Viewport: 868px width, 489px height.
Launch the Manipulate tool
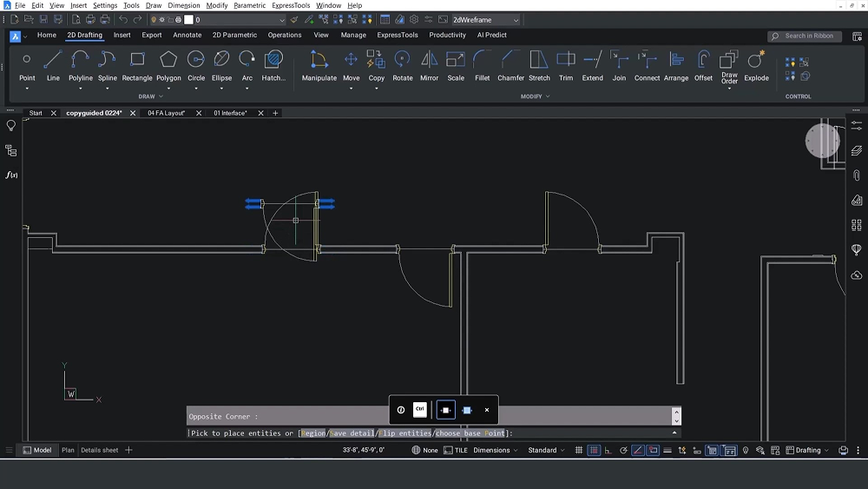319,67
